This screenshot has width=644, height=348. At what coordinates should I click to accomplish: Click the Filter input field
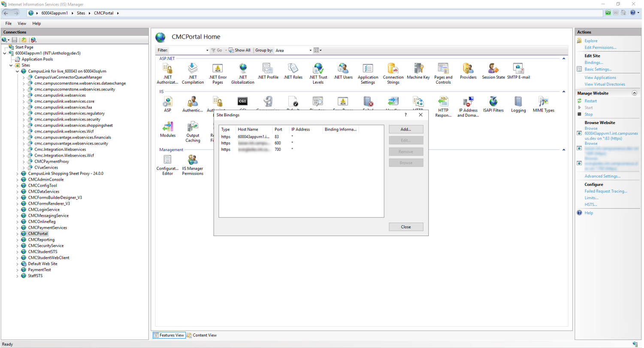coord(188,50)
